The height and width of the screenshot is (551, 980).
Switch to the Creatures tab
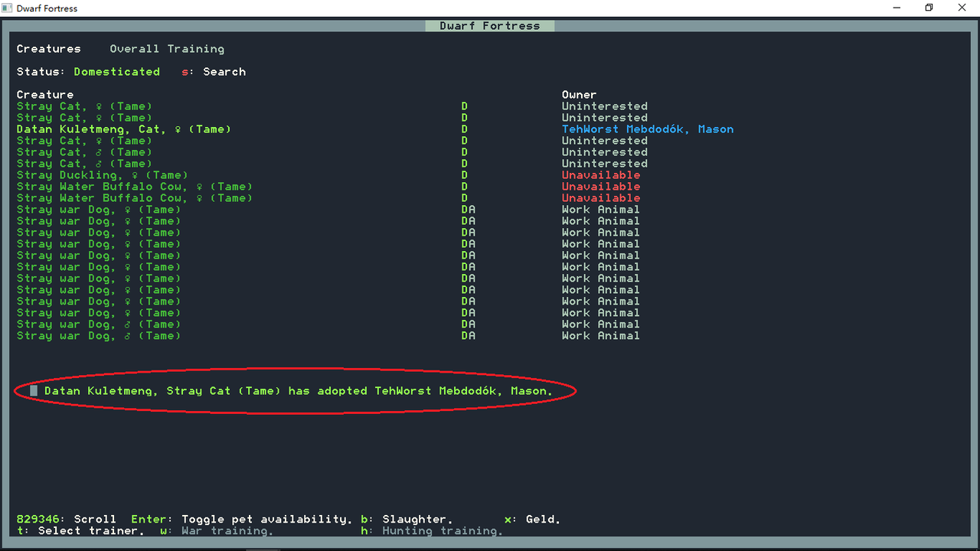point(48,49)
